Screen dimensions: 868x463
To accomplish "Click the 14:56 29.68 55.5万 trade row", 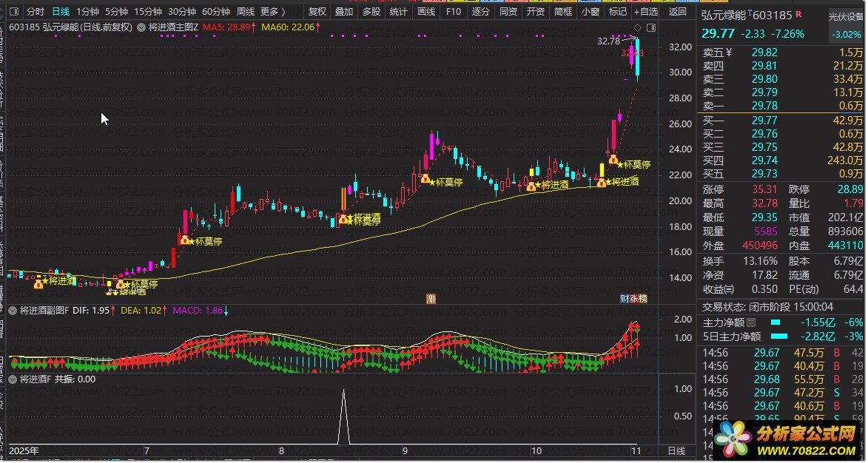I will [x=783, y=379].
